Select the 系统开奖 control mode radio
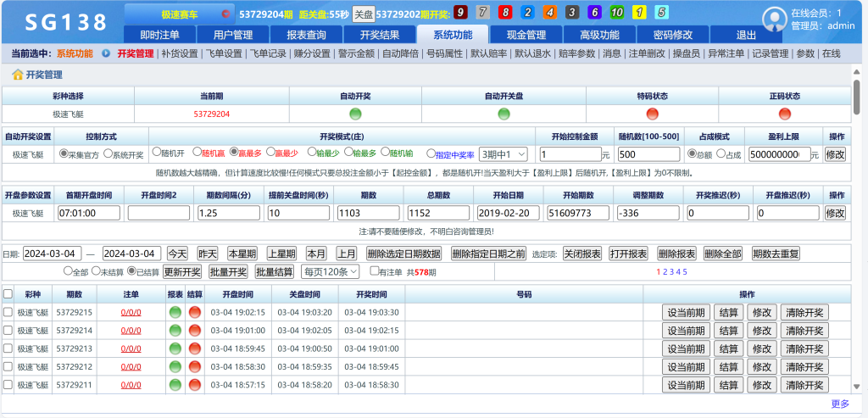This screenshot has height=418, width=868. [107, 154]
